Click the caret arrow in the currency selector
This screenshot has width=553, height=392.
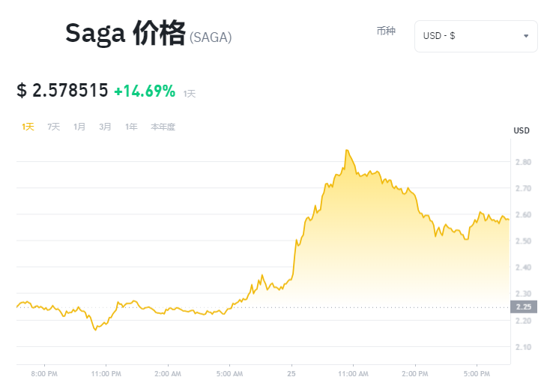pos(526,36)
